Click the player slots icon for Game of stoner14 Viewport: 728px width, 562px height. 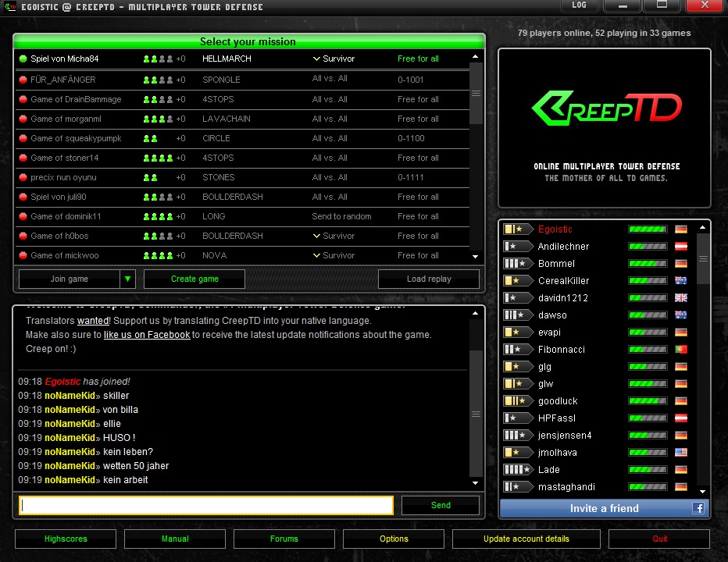pos(159,158)
